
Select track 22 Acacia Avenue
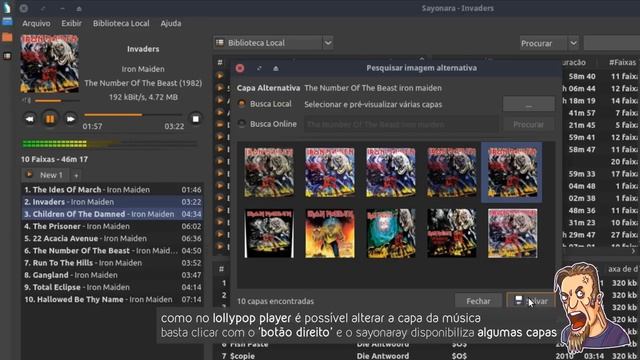click(x=112, y=238)
